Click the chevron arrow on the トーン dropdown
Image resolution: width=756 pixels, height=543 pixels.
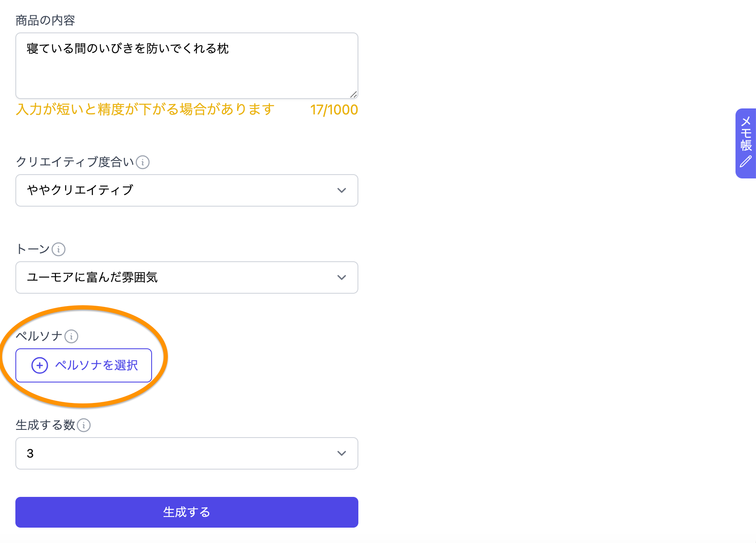pyautogui.click(x=341, y=277)
